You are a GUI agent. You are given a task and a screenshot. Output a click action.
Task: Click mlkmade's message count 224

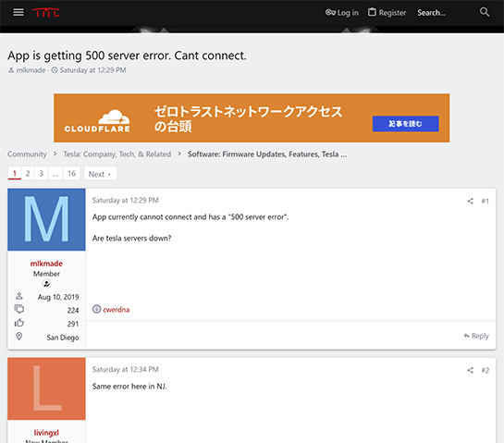[x=73, y=311]
